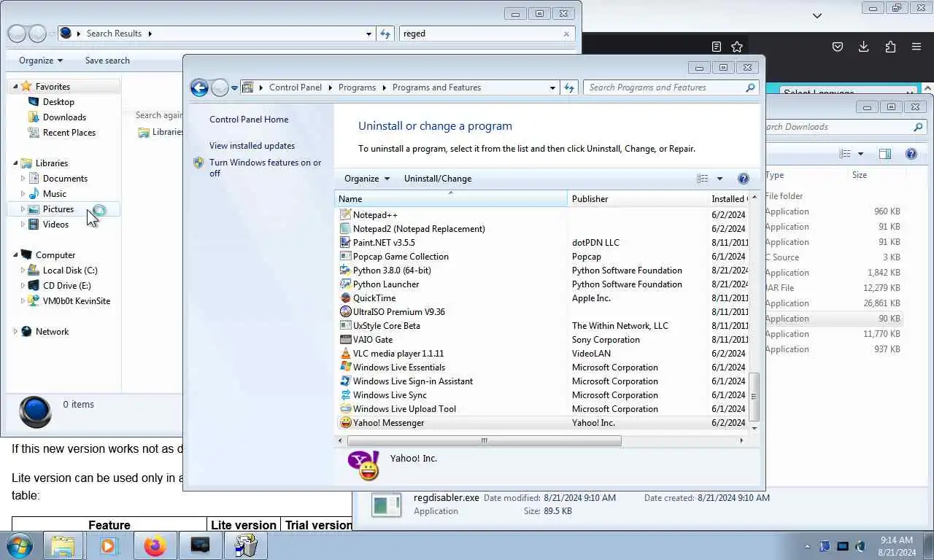Expand Local Disk (C:) node
This screenshot has height=560, width=934.
(23, 271)
